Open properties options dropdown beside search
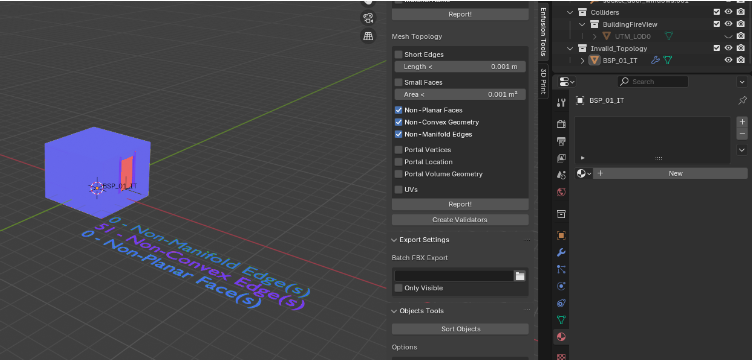This screenshot has height=360, width=752. pyautogui.click(x=742, y=82)
